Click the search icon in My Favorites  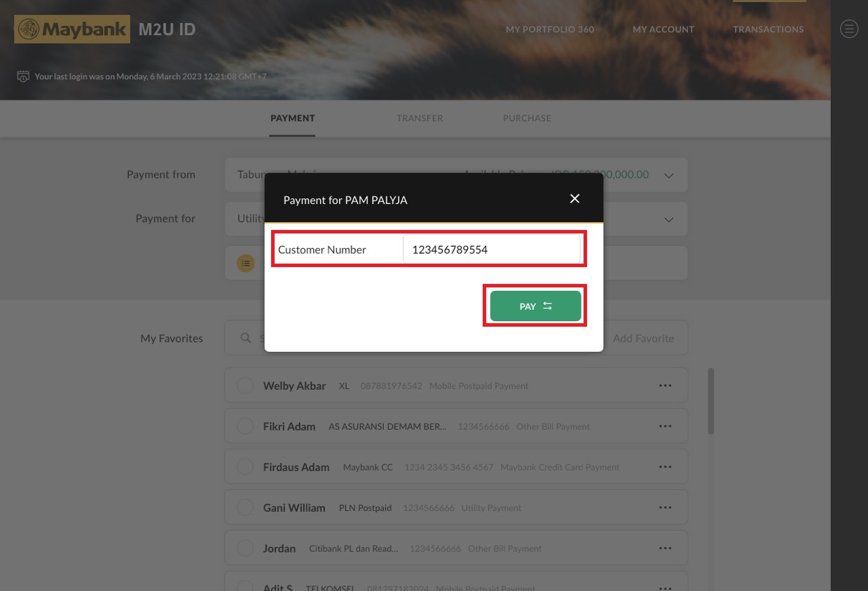[x=246, y=338]
